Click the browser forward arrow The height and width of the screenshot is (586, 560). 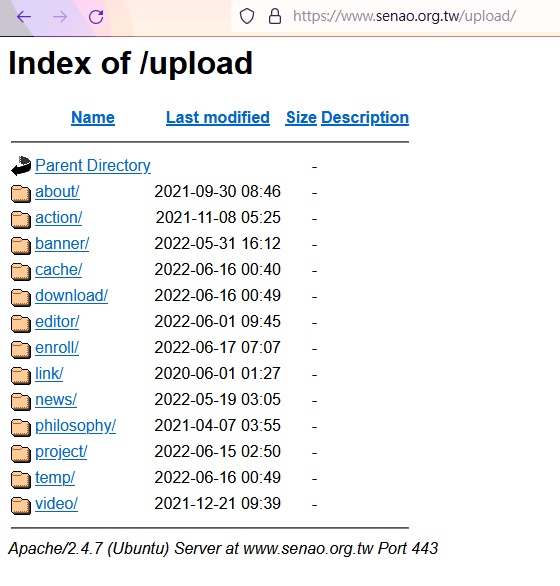click(60, 17)
